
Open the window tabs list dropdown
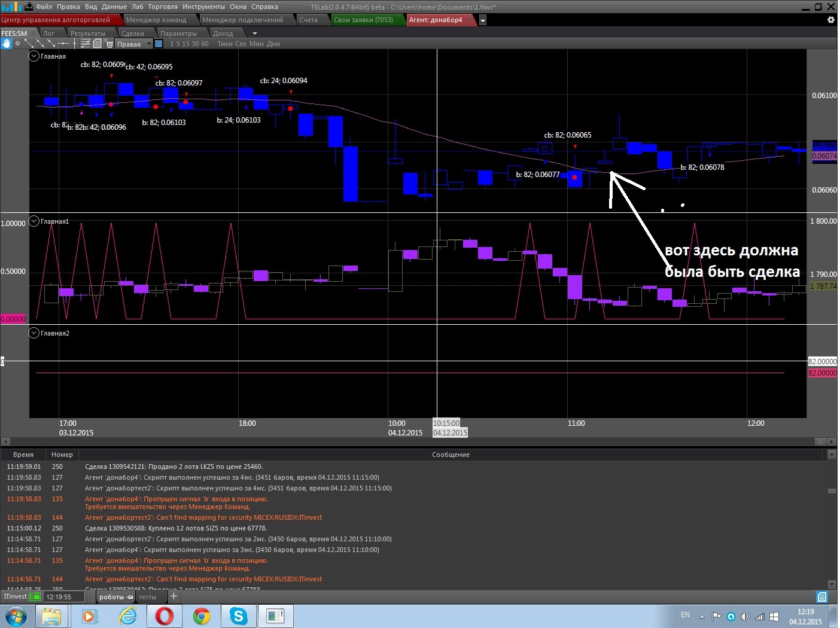483,20
